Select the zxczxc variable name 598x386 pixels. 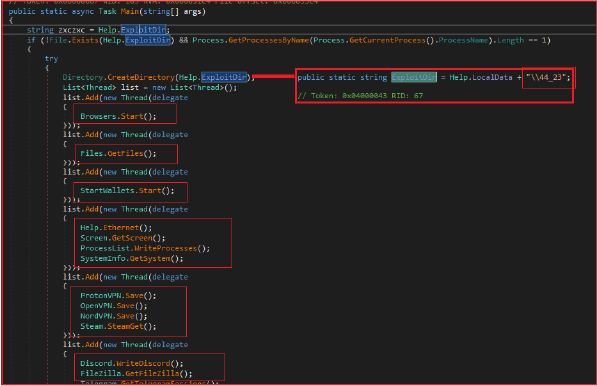(x=71, y=30)
